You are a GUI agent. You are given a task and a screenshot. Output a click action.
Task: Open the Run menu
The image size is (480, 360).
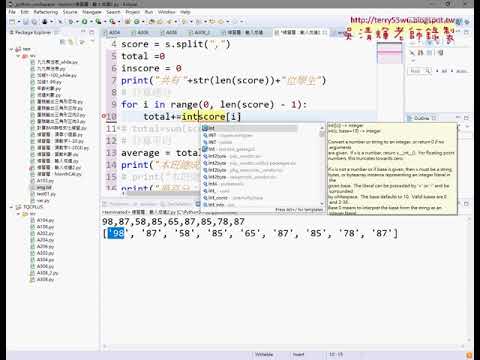pos(149,12)
